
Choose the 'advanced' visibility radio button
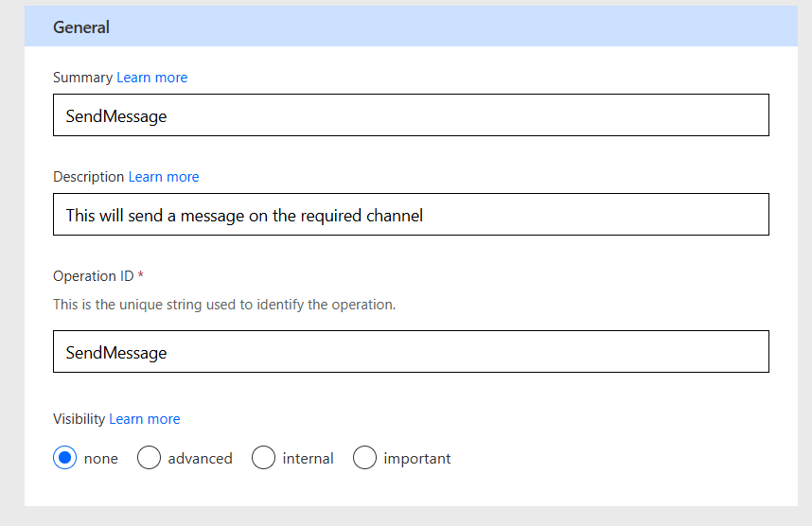point(149,458)
